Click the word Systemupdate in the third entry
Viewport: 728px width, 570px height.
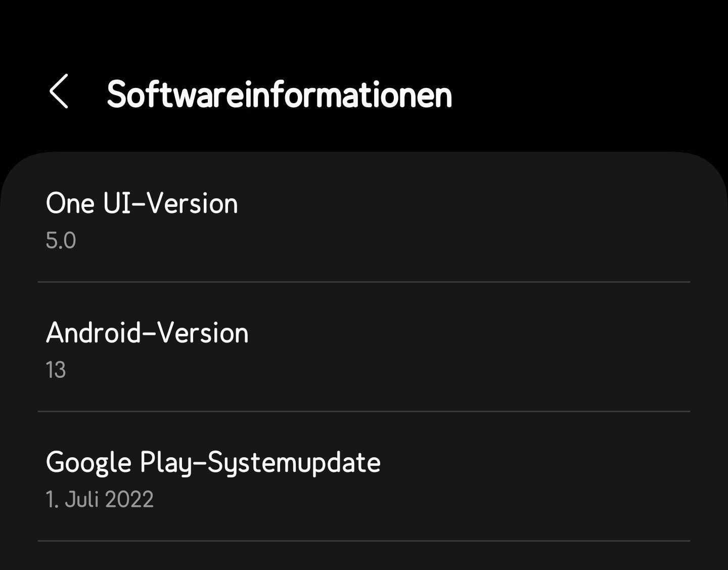click(294, 463)
